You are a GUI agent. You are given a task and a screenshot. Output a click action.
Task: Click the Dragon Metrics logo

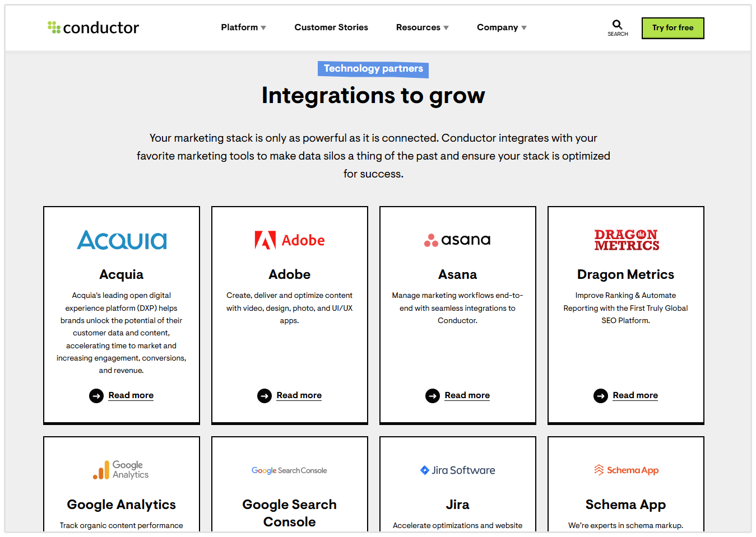coord(626,240)
